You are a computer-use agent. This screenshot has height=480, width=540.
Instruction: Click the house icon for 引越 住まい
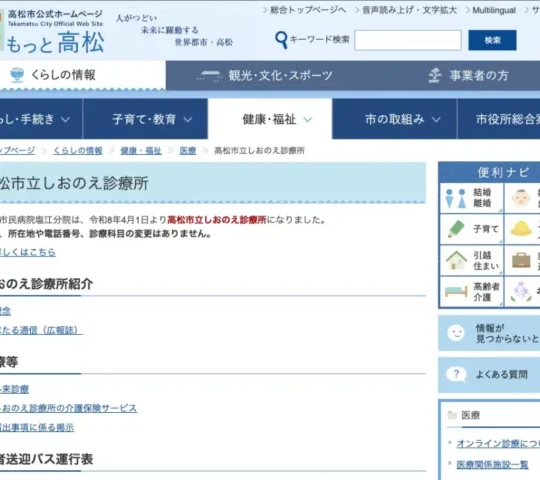[456, 260]
